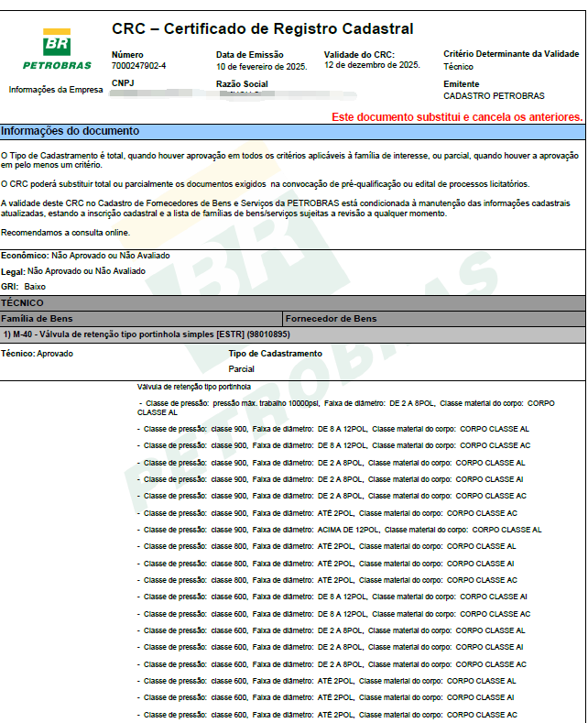Click the issue date '10 de fevereiro de 2025.'
The image size is (588, 723).
(x=262, y=67)
